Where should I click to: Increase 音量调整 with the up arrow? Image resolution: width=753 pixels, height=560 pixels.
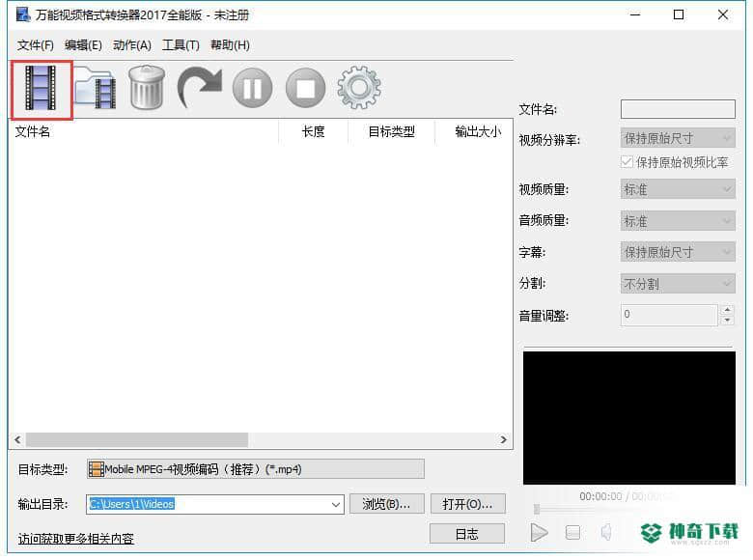click(728, 310)
